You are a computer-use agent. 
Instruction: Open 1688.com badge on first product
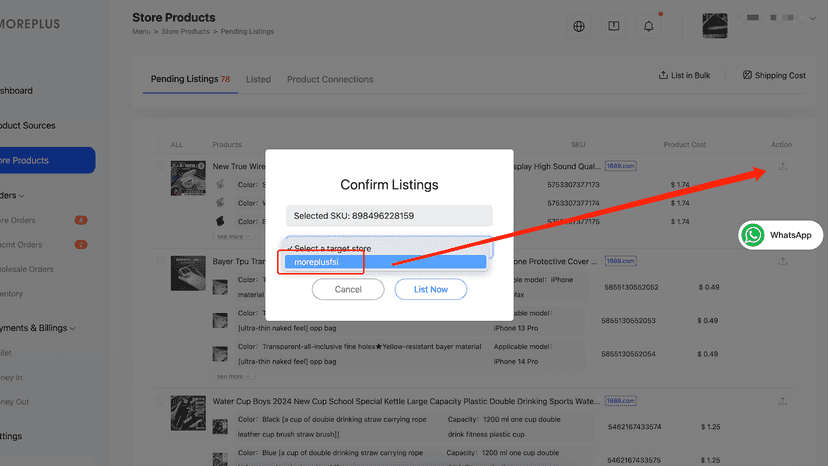pyautogui.click(x=620, y=166)
